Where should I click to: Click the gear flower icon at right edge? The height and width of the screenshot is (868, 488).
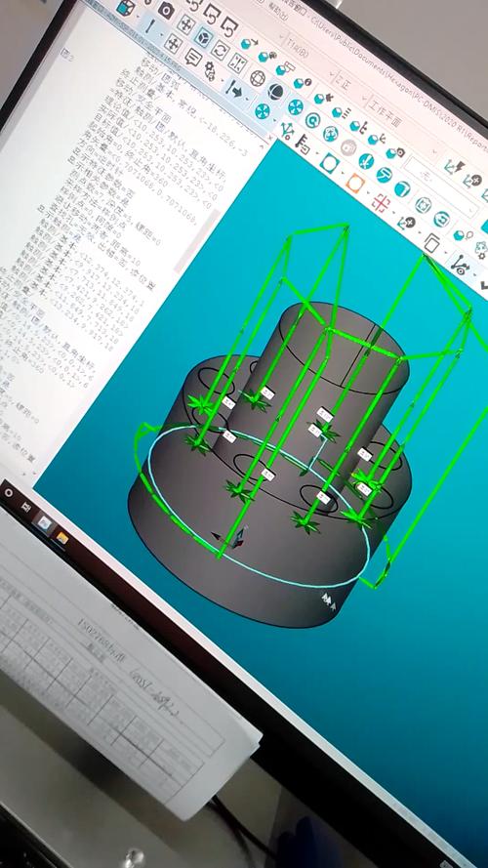click(481, 249)
